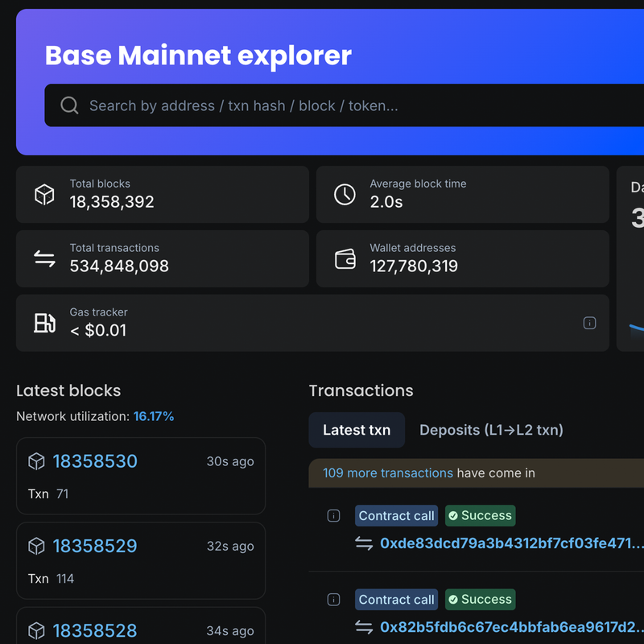Open block 18358530

pos(95,461)
